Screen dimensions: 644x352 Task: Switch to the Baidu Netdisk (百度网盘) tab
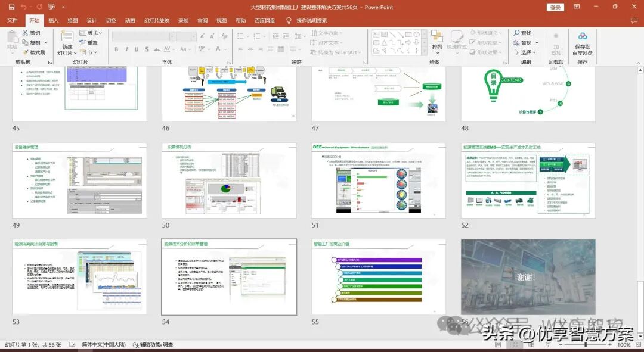[265, 20]
